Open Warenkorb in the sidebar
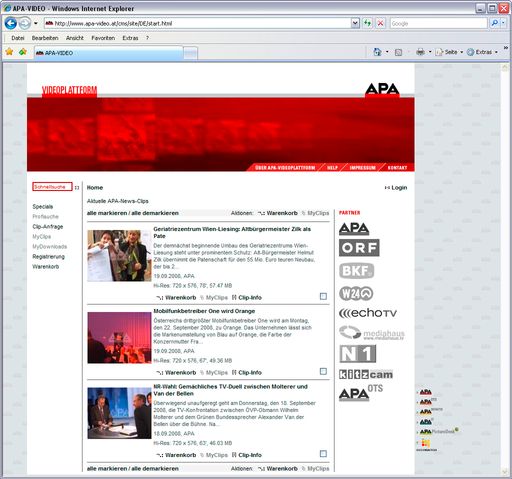512x479 pixels. click(x=46, y=267)
